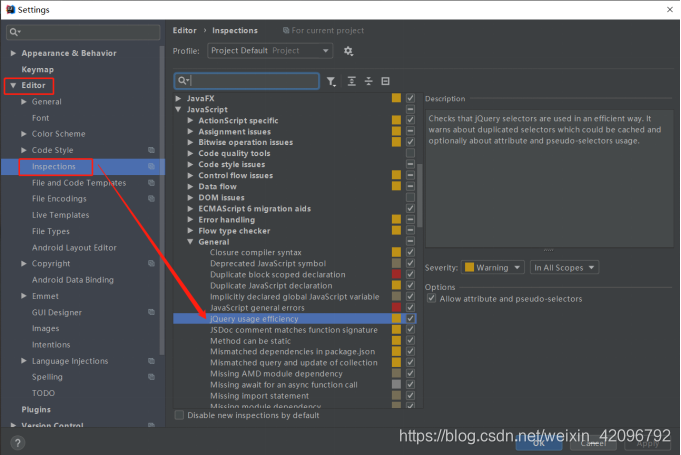The image size is (681, 455).
Task: Click the search magnifier in inspections field
Action: pos(183,81)
